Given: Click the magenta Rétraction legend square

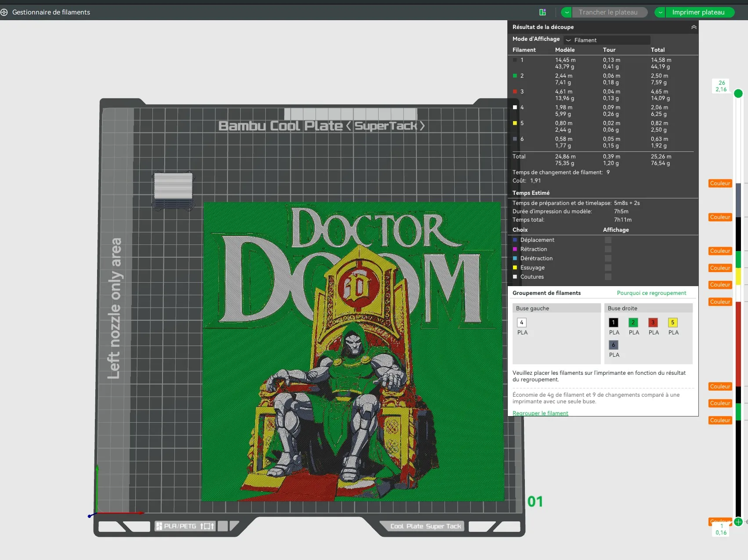Looking at the screenshot, I should pyautogui.click(x=515, y=249).
